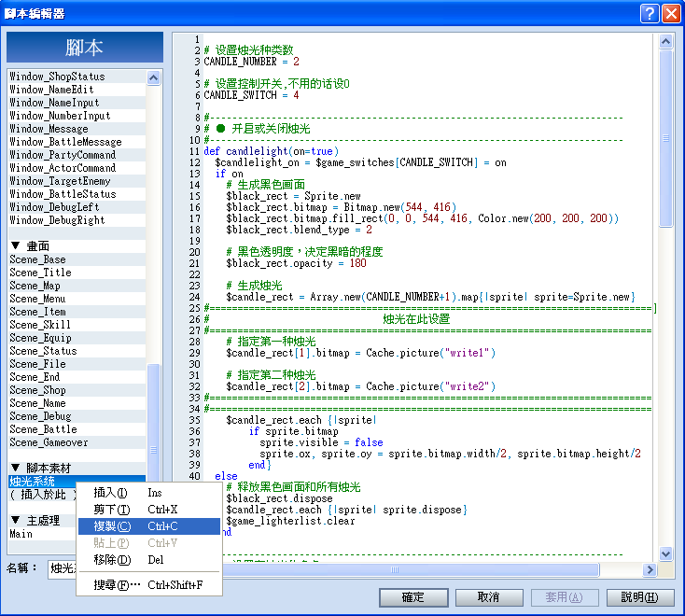Cancel with the 取消 button
Screen dimensions: 685x616
[489, 597]
